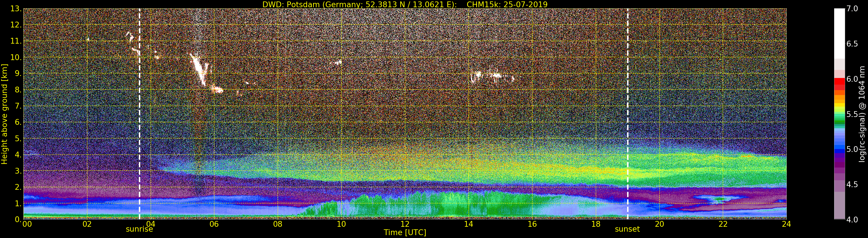Click the '6.0' colorbar tick label
868x238 pixels.
[x=852, y=79]
